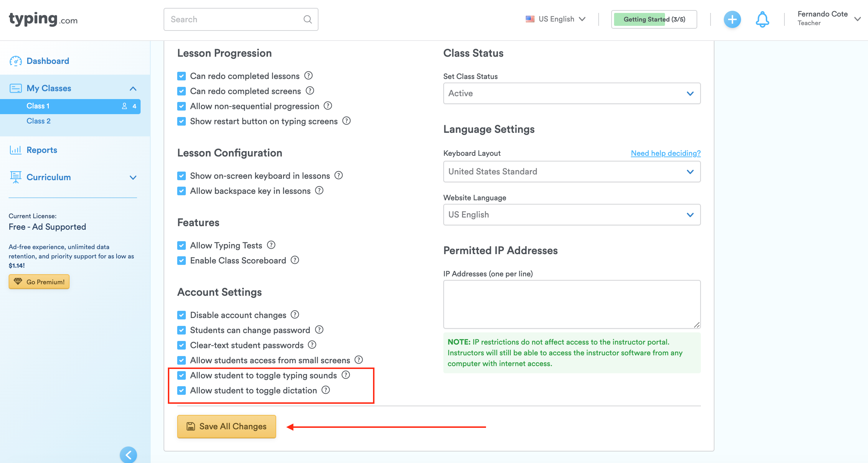Image resolution: width=868 pixels, height=463 pixels.
Task: Open the Keyboard Layout dropdown
Action: [572, 172]
